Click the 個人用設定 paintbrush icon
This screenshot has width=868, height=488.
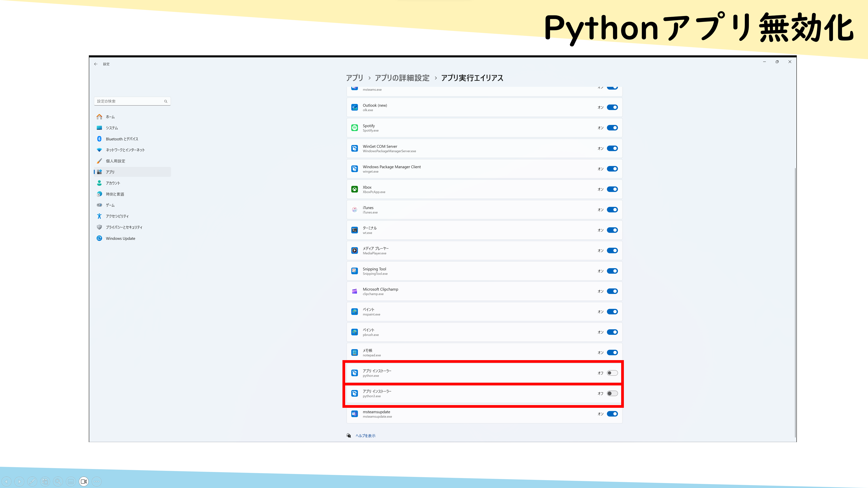click(99, 161)
